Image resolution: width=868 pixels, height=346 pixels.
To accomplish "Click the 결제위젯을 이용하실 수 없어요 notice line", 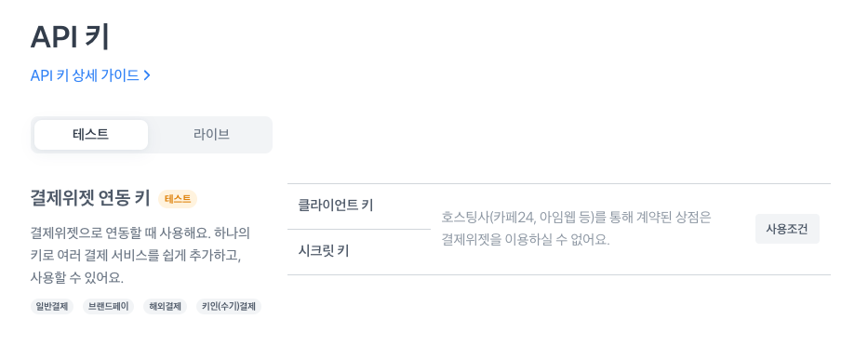I will click(x=526, y=240).
